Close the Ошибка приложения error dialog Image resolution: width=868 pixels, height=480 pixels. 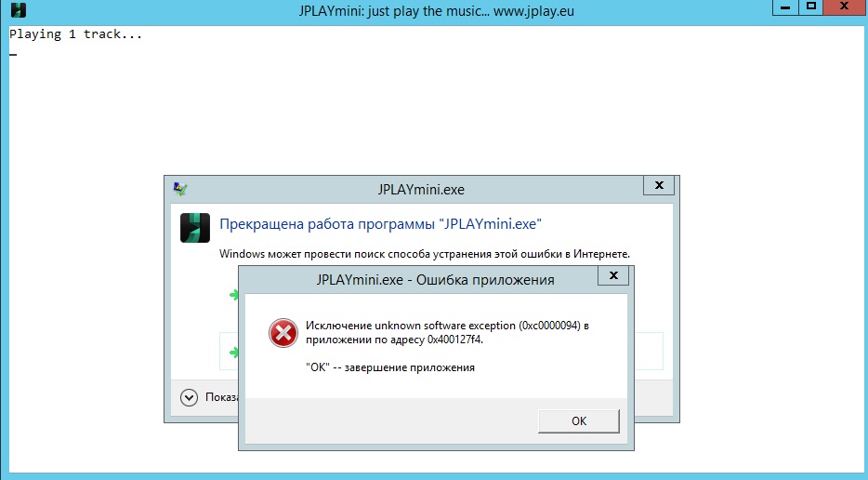pyautogui.click(x=612, y=275)
